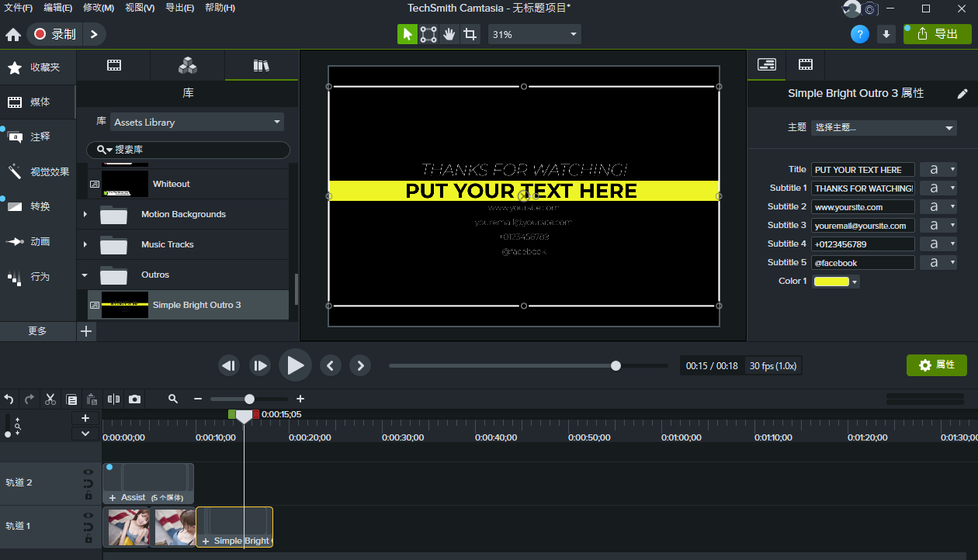Viewport: 978px width, 560px height.
Task: Play the video with the play button
Action: click(x=295, y=365)
